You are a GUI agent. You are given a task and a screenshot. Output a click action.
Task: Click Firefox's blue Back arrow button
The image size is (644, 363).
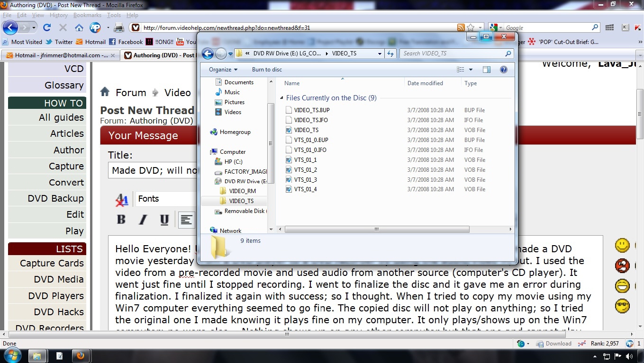tap(10, 27)
